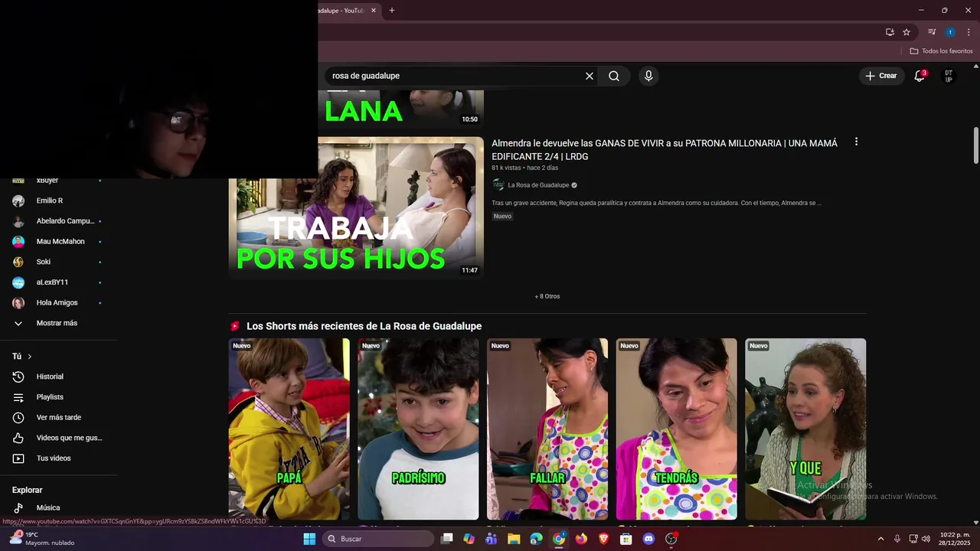This screenshot has height=551, width=980.
Task: Open the Chrome three-dot menu
Action: coord(969,32)
